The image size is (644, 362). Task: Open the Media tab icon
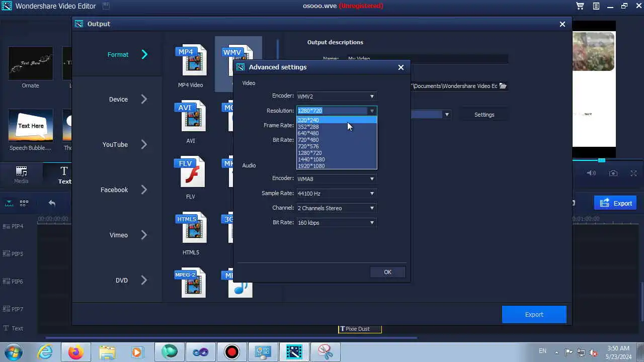(21, 174)
